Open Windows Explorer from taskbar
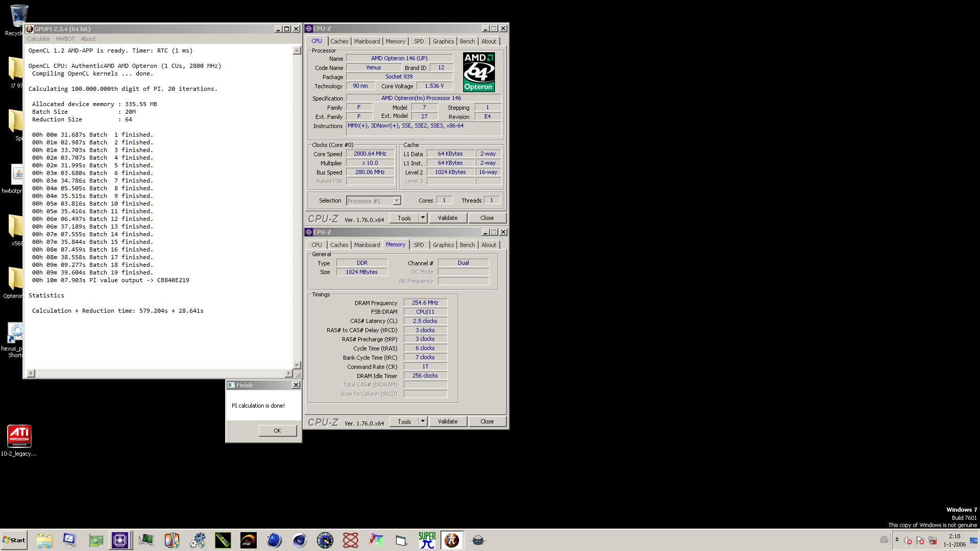Viewport: 980px width, 551px height. (44, 540)
